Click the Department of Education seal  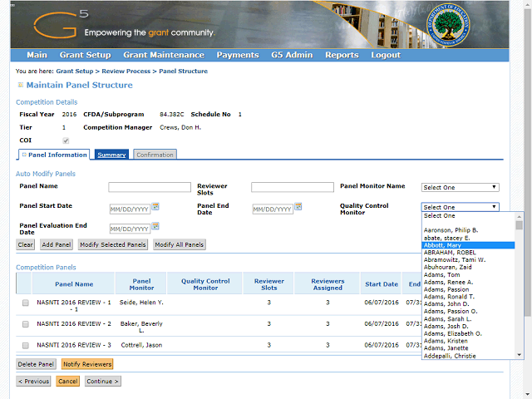pyautogui.click(x=448, y=25)
